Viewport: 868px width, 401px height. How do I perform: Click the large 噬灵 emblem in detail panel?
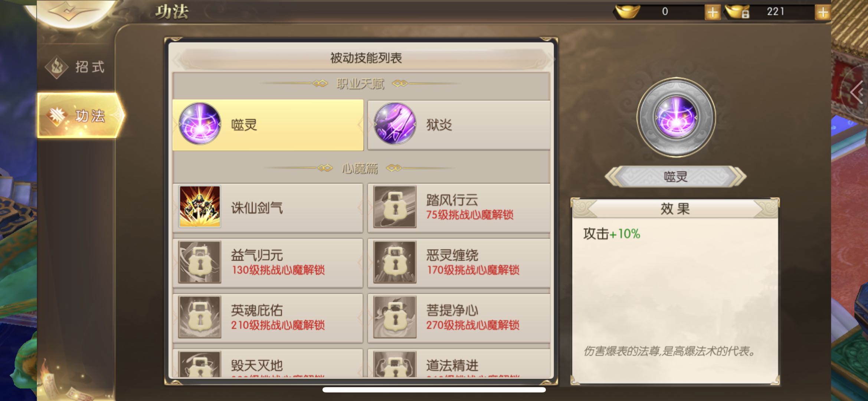(x=676, y=117)
